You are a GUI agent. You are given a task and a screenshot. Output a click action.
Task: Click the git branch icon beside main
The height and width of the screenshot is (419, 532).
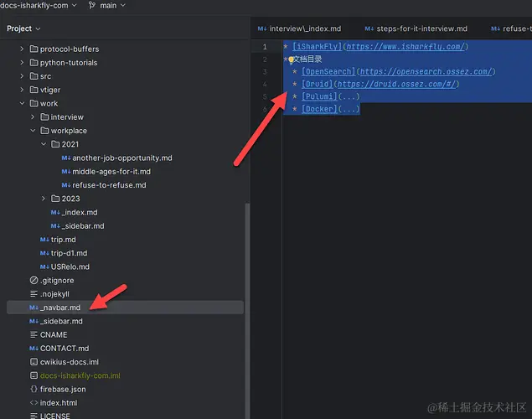click(x=92, y=5)
